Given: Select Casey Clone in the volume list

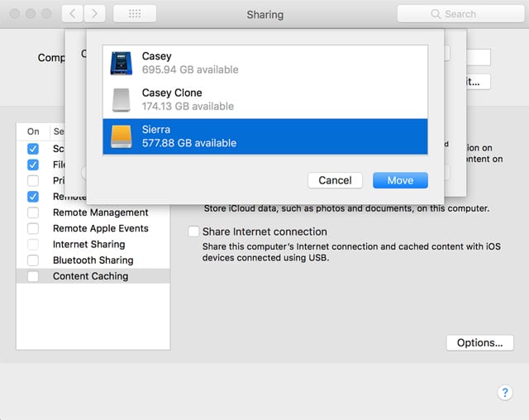Looking at the screenshot, I should (x=264, y=100).
